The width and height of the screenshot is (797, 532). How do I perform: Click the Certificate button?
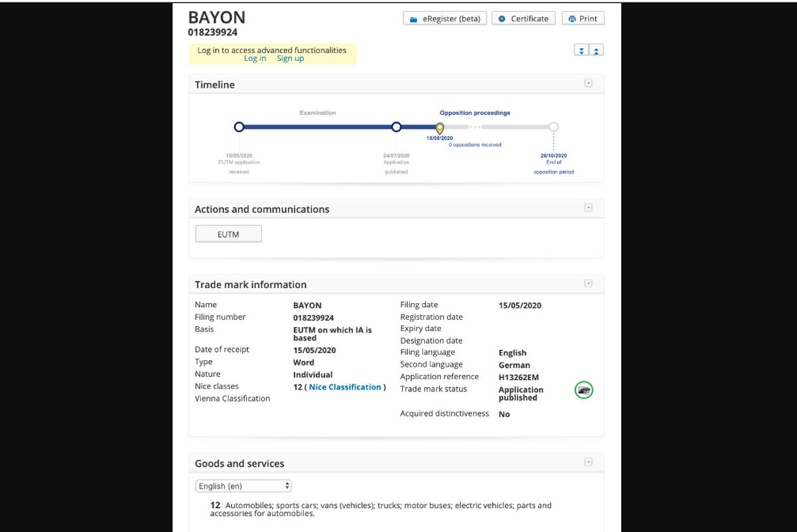click(523, 19)
